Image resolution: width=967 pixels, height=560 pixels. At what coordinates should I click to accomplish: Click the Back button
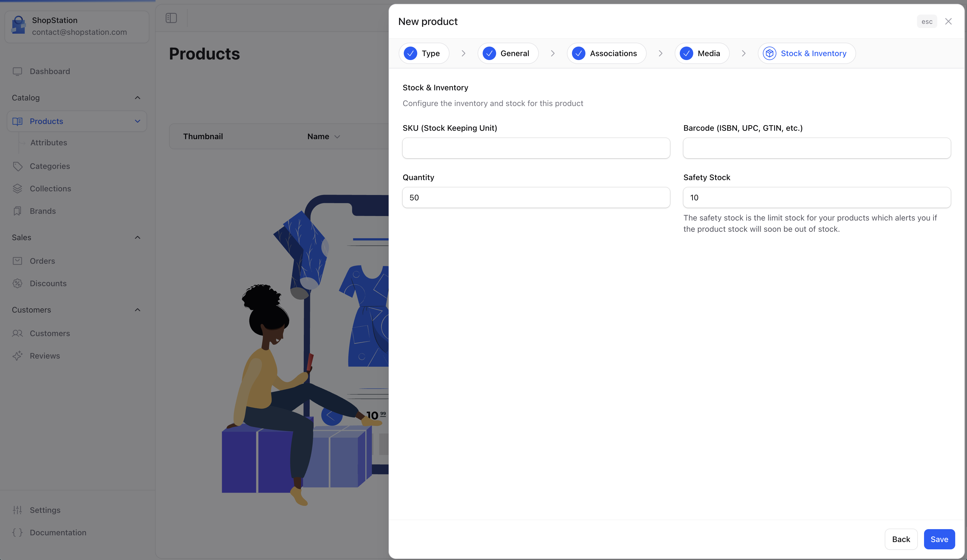(901, 539)
